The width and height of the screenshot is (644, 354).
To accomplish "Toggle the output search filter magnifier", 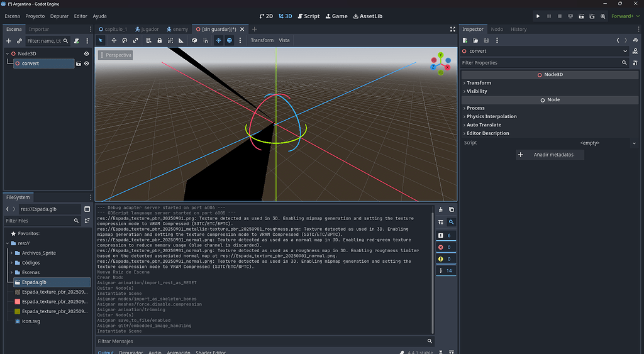I will (452, 222).
